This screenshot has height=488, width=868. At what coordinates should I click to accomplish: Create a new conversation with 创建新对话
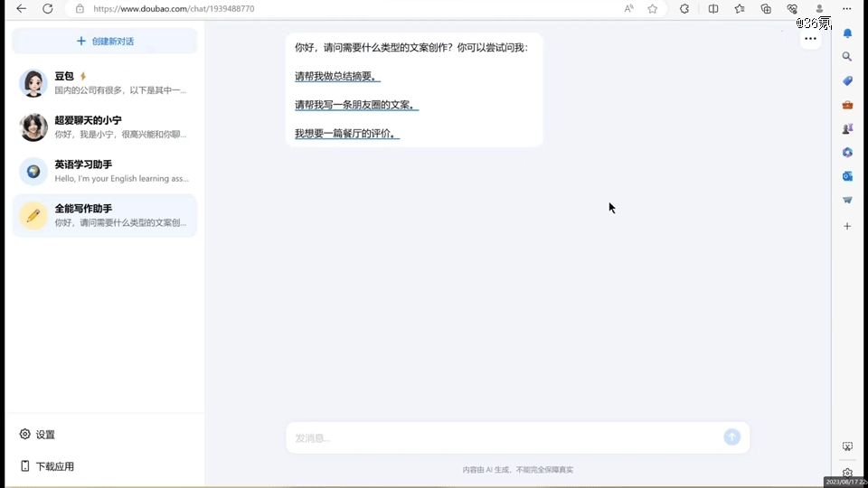pyautogui.click(x=105, y=41)
